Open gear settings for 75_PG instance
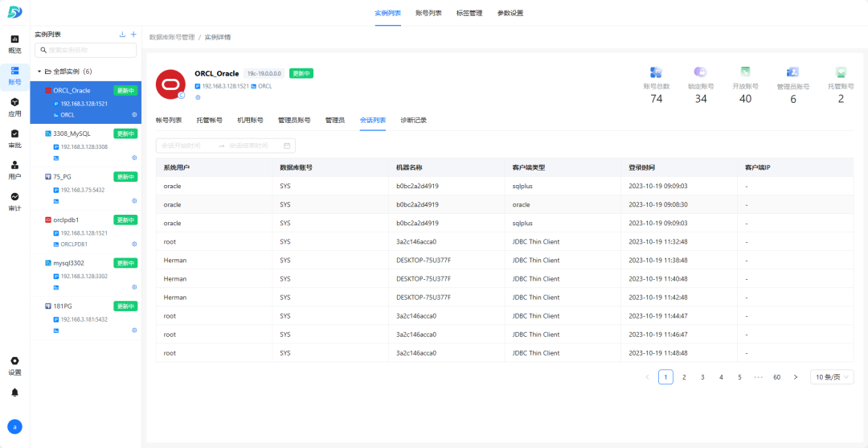 coord(134,201)
